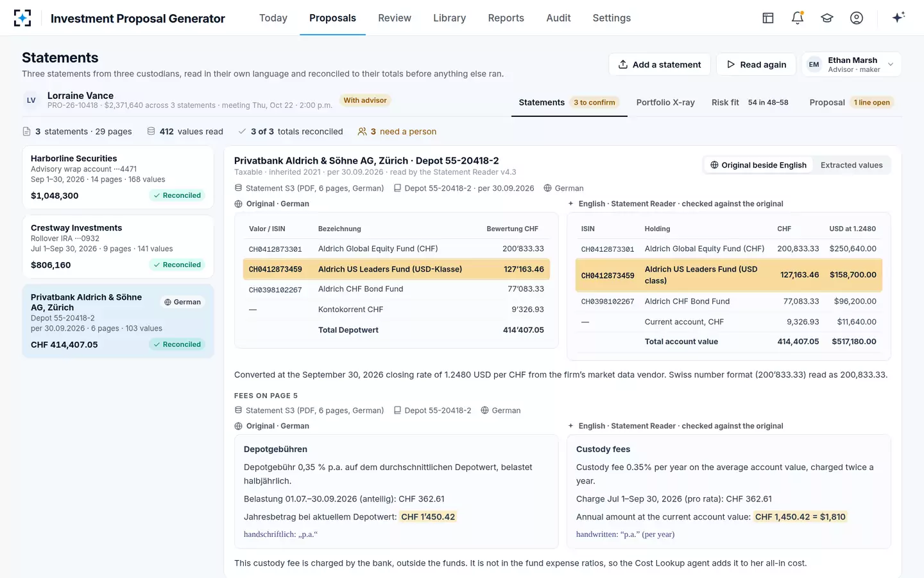Click the LV client avatar
924x578 pixels.
point(31,100)
